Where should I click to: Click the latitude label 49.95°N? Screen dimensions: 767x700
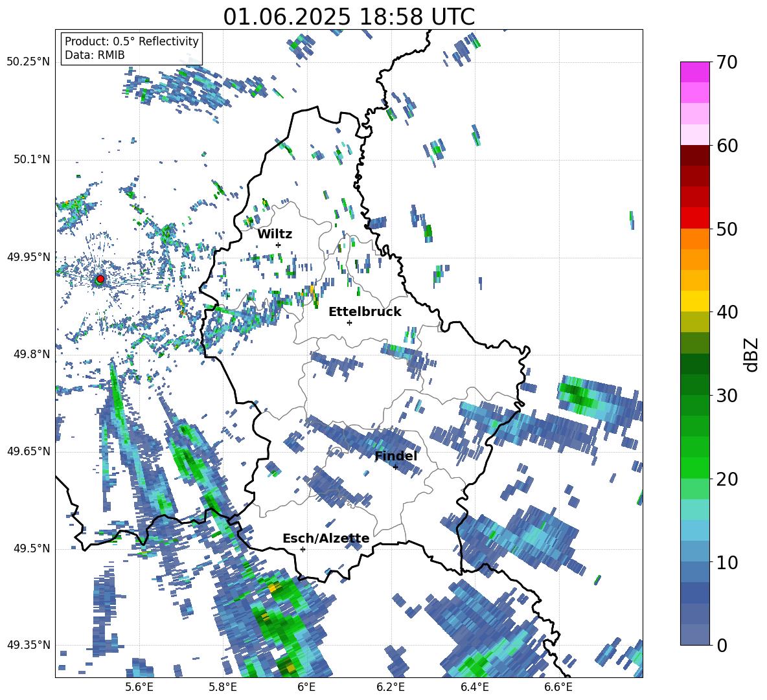29,256
